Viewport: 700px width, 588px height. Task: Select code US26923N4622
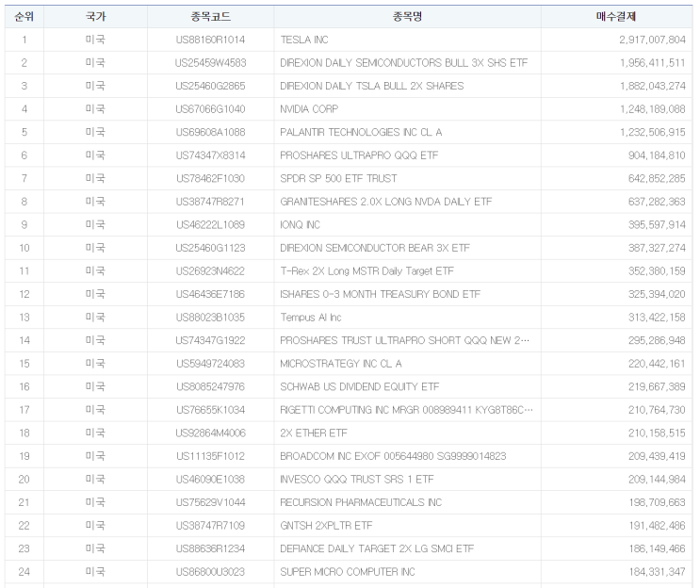click(210, 271)
